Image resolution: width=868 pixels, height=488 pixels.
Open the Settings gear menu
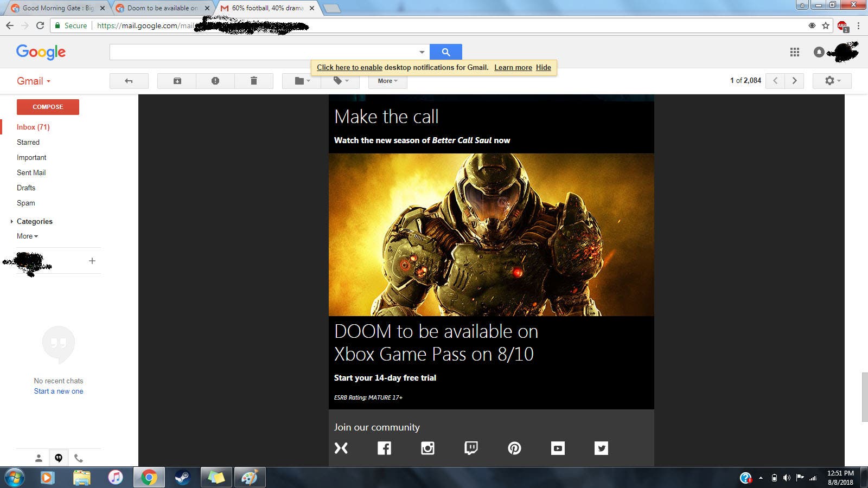click(x=832, y=81)
